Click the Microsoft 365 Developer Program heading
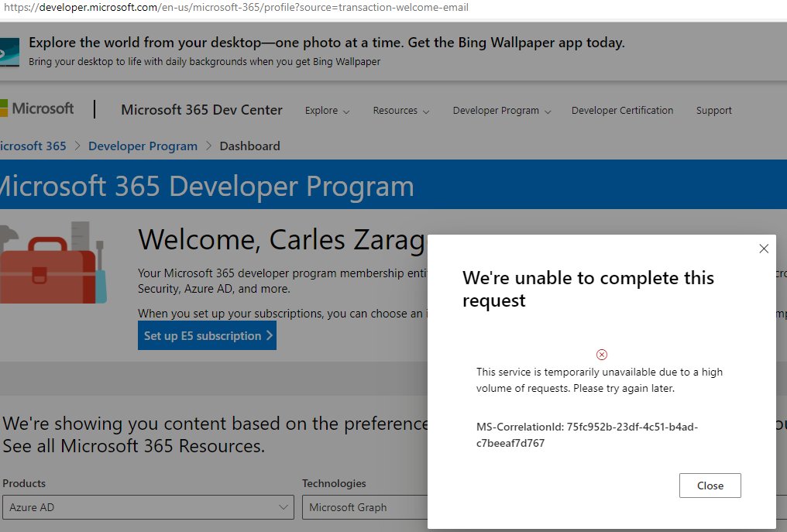 [x=207, y=186]
